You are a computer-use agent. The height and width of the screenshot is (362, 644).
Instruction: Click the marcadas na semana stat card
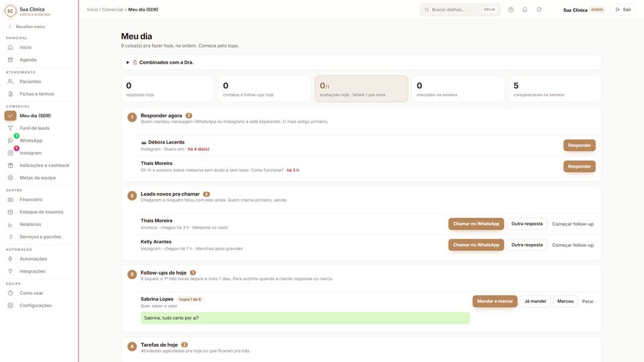coord(458,88)
